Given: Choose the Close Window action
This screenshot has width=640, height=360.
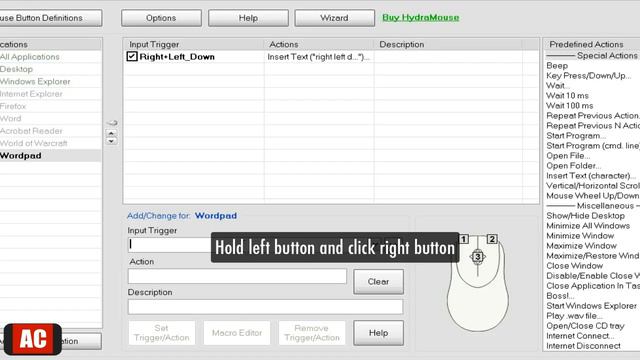Looking at the screenshot, I should pyautogui.click(x=574, y=266).
